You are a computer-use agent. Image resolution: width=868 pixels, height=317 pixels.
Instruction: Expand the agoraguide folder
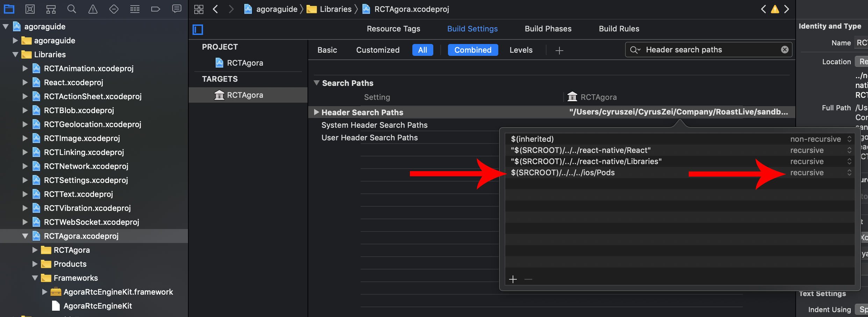click(15, 40)
